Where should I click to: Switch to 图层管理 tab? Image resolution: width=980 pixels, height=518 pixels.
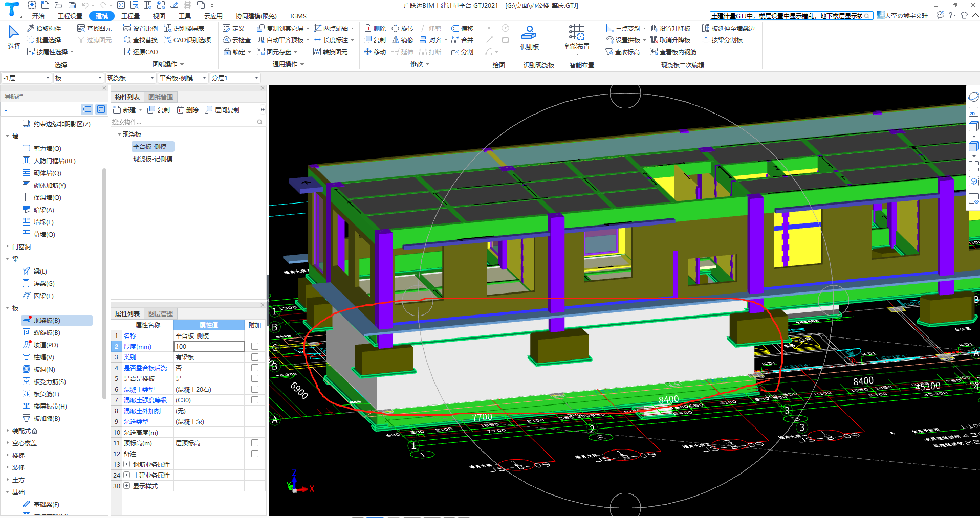pyautogui.click(x=161, y=313)
